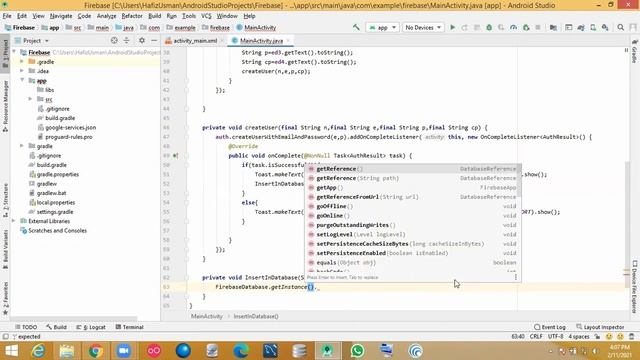640x360 pixels.
Task: Expand External Libraries node
Action: [x=14, y=221]
